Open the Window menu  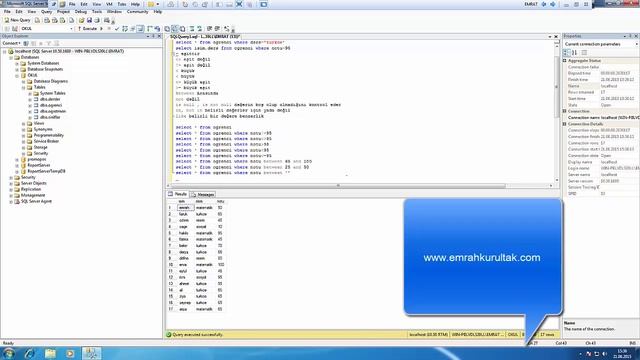(114, 12)
